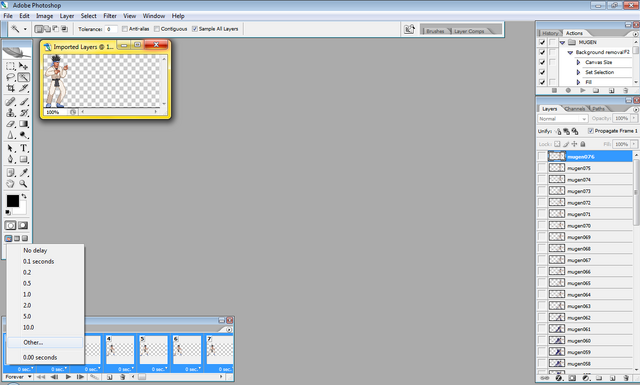
Task: Switch to the Channels tab
Action: click(x=575, y=109)
